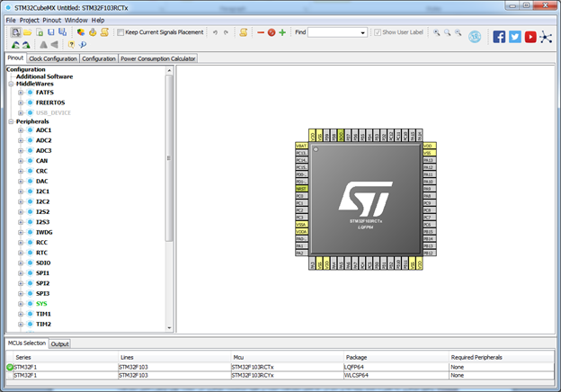This screenshot has height=392, width=561.
Task: Click the red circular reset icon
Action: pos(272,32)
